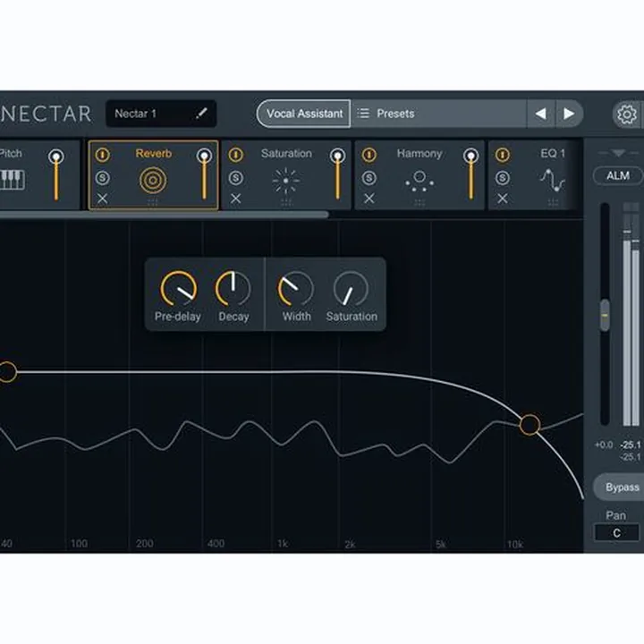Enable ALM auto level mode
This screenshot has height=644, width=644.
[618, 176]
